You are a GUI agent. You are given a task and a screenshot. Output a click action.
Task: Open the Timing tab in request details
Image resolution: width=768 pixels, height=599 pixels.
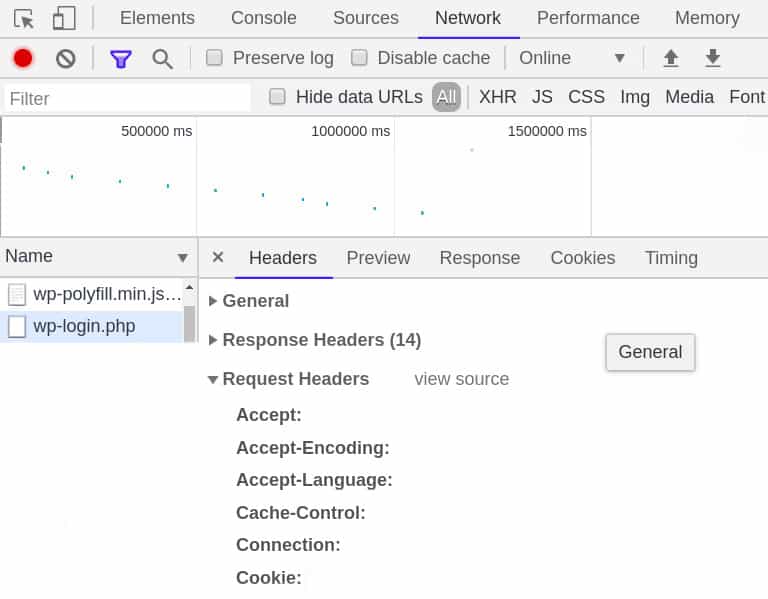(x=671, y=258)
